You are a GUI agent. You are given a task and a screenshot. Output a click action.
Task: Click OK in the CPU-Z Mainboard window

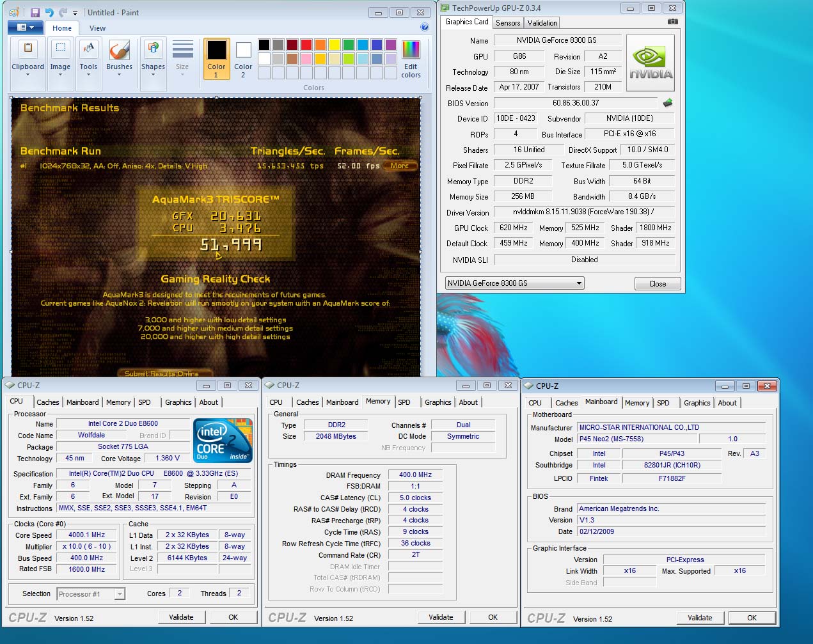click(752, 618)
